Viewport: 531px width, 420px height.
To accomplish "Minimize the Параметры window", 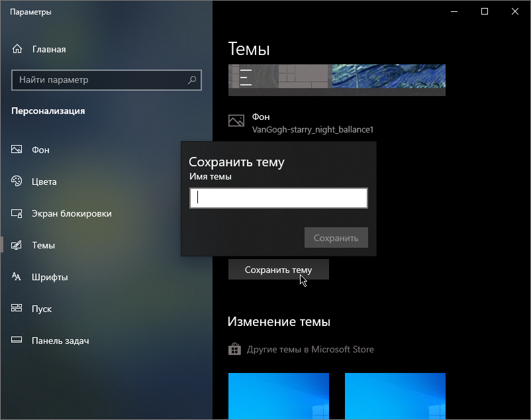I will [x=454, y=11].
